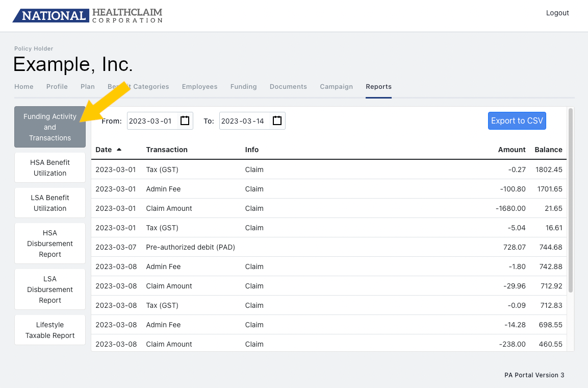Click the Tax (GST) entry with amount -5.04
The width and height of the screenshot is (588, 388).
pos(329,228)
